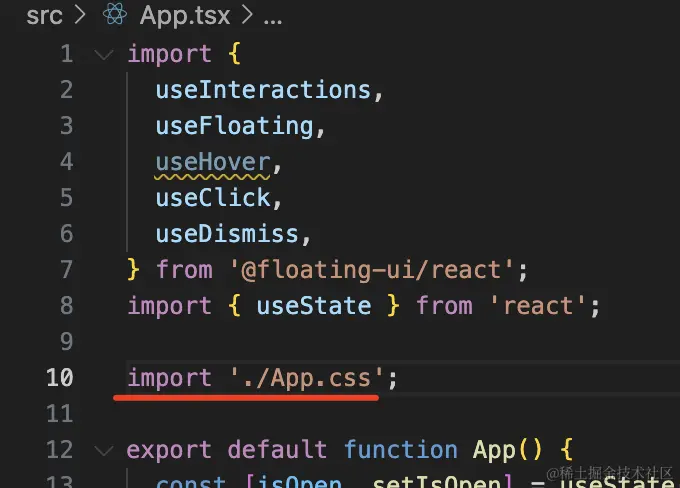The image size is (680, 488).
Task: Click the '@floating-ui/react' module string
Action: tap(371, 270)
